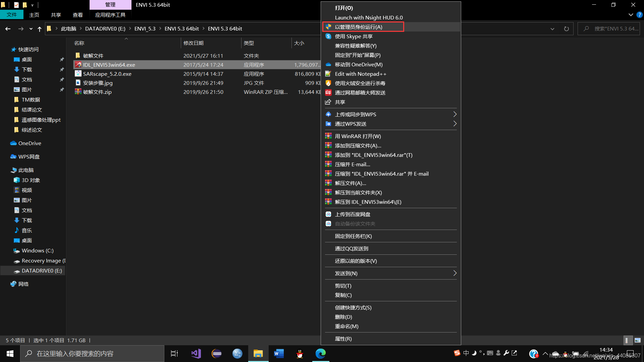644x362 pixels.
Task: Open Visual Studio from taskbar
Action: click(x=196, y=354)
